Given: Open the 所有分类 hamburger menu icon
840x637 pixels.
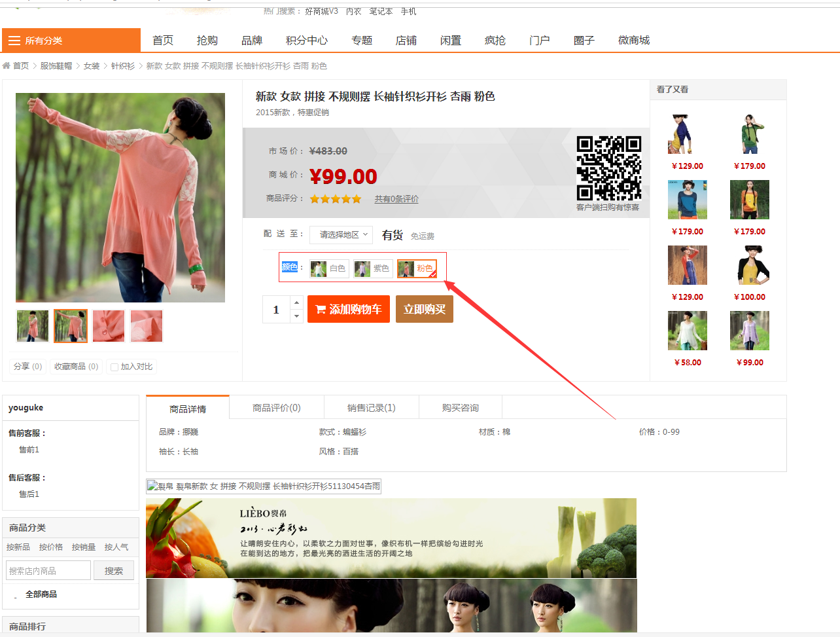Looking at the screenshot, I should (x=14, y=41).
